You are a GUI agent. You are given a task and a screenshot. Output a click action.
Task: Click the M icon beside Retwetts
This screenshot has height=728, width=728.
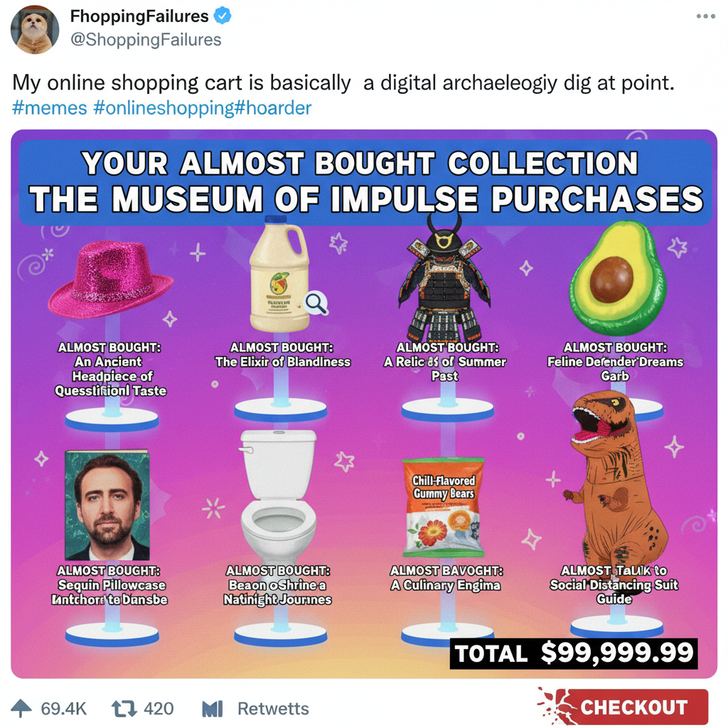coord(213,708)
